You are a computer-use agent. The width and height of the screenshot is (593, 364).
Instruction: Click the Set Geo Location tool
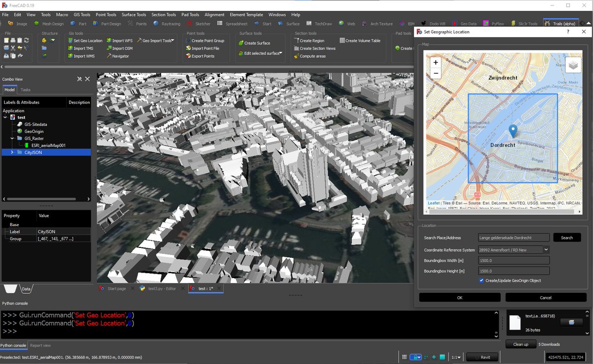click(85, 40)
